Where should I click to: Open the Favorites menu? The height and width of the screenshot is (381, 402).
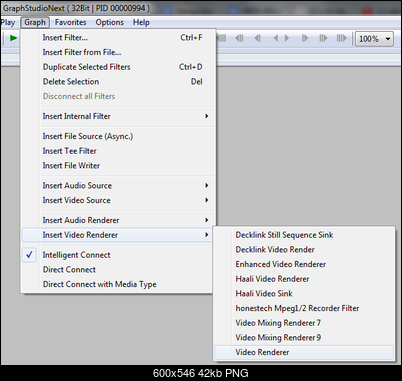(x=71, y=22)
